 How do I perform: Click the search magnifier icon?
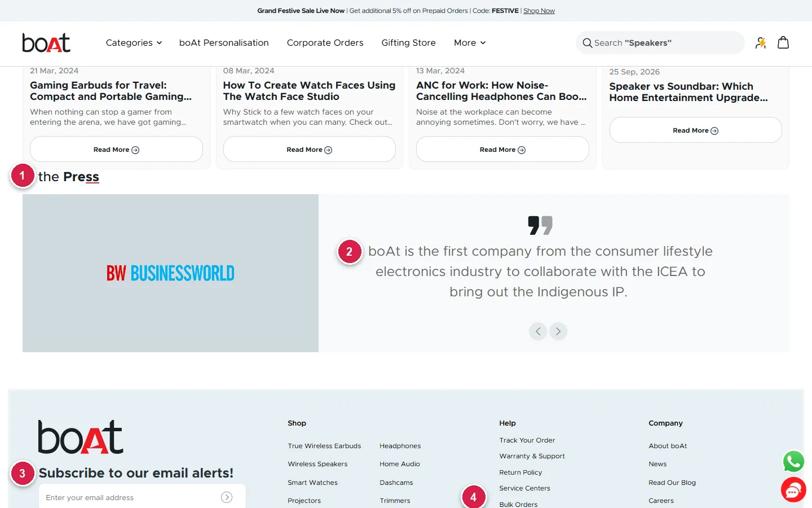[588, 43]
